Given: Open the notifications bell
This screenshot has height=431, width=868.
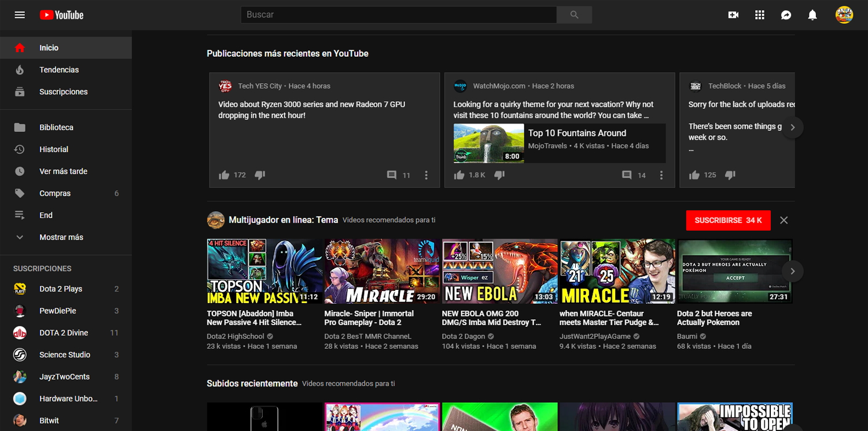Looking at the screenshot, I should tap(812, 14).
